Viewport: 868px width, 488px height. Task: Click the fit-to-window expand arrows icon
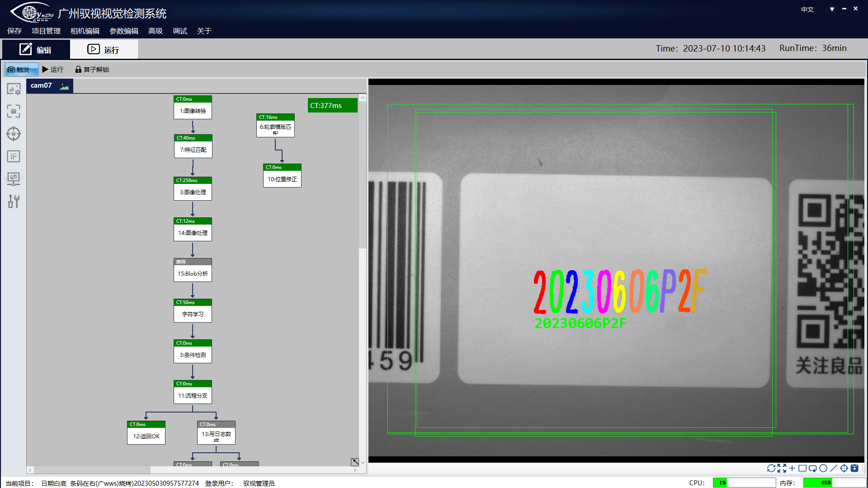pyautogui.click(x=782, y=469)
